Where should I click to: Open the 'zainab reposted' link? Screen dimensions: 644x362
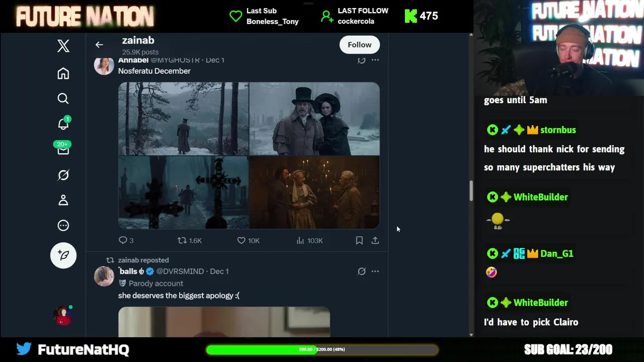point(143,260)
